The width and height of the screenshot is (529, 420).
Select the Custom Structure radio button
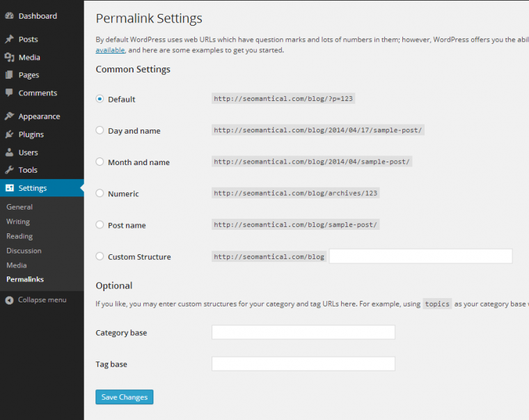click(100, 256)
